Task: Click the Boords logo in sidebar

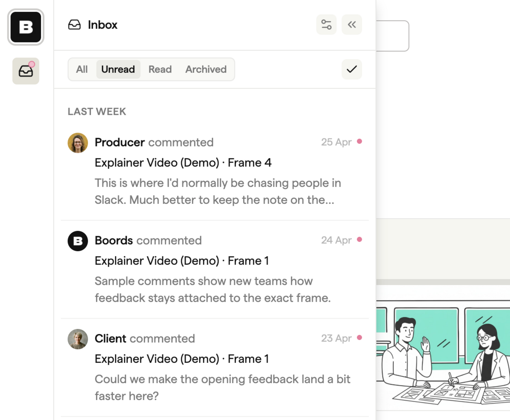Action: [26, 27]
